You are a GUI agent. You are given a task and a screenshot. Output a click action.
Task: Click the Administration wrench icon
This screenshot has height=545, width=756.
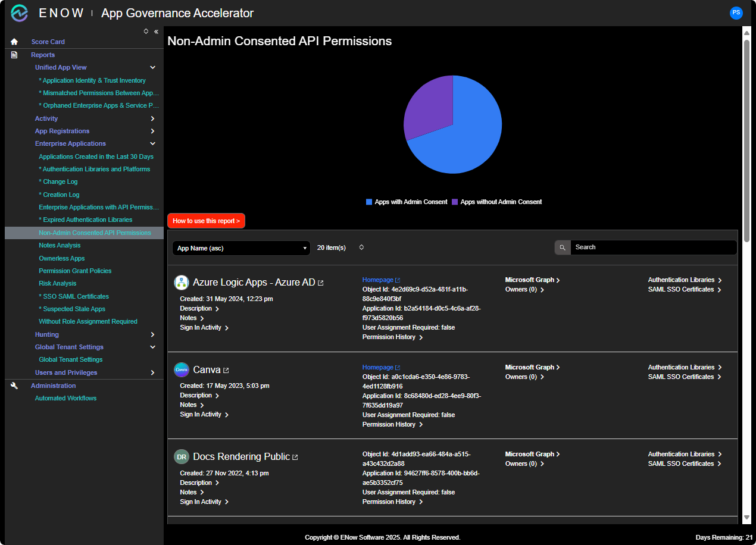click(x=14, y=385)
